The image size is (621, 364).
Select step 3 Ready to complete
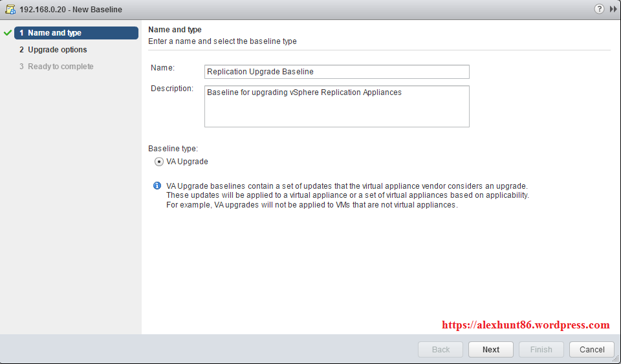click(x=60, y=67)
